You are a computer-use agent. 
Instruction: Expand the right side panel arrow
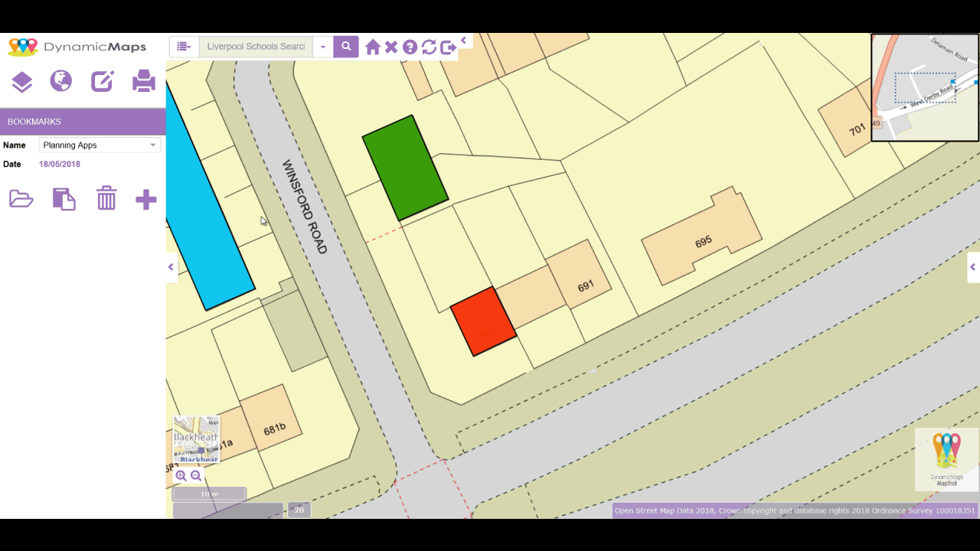coord(973,267)
